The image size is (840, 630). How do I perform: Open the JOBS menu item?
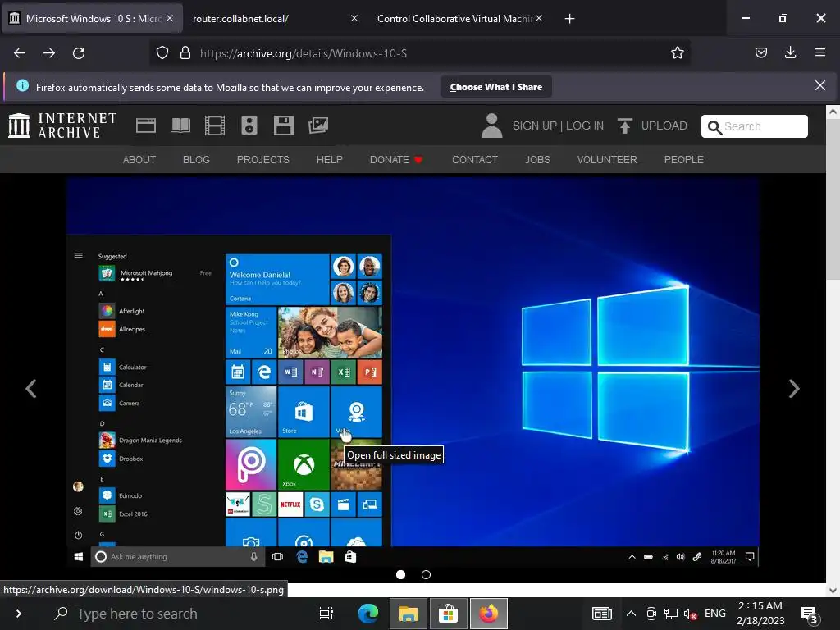pos(537,160)
